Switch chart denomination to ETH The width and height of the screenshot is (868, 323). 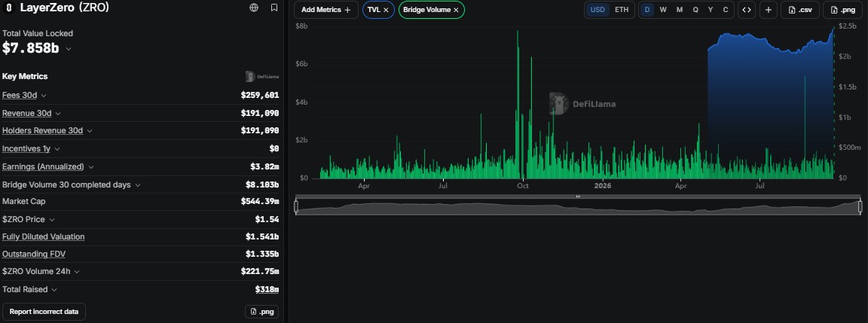point(622,10)
